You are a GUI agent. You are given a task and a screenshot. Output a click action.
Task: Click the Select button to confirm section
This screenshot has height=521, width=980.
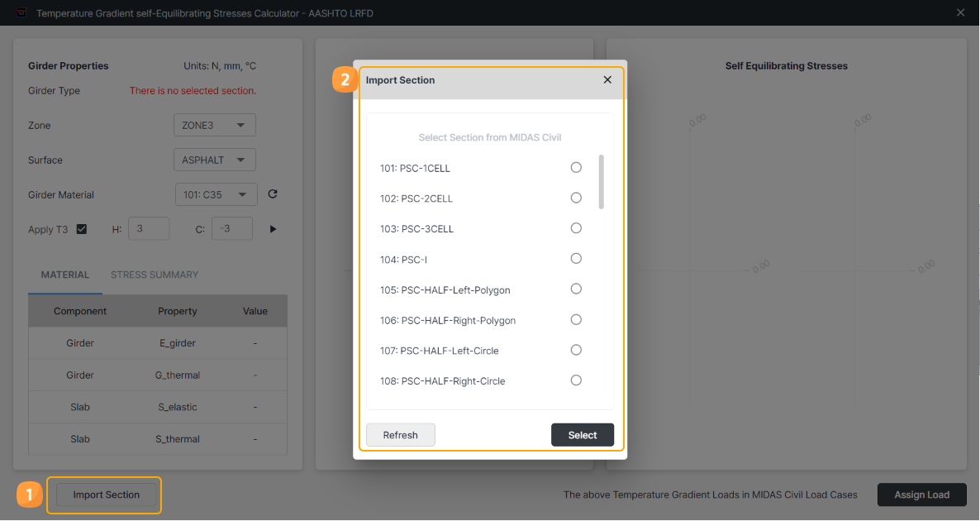click(x=583, y=435)
